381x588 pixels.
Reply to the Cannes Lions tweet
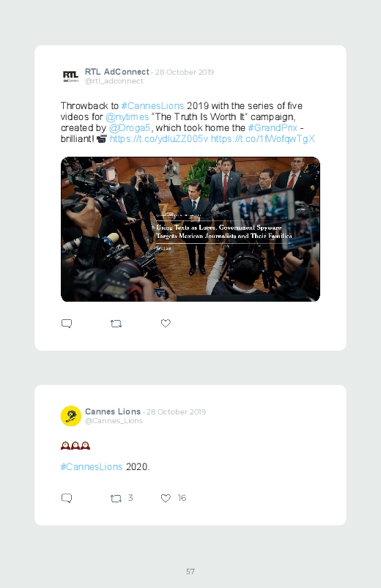click(x=67, y=498)
